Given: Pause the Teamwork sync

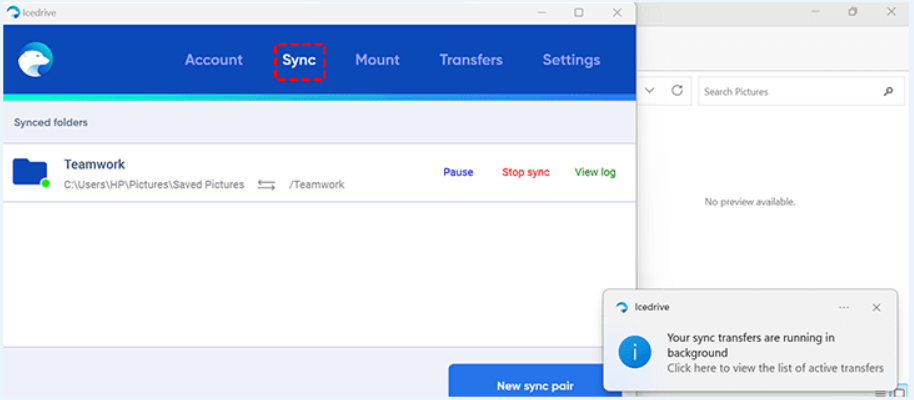Looking at the screenshot, I should tap(458, 173).
